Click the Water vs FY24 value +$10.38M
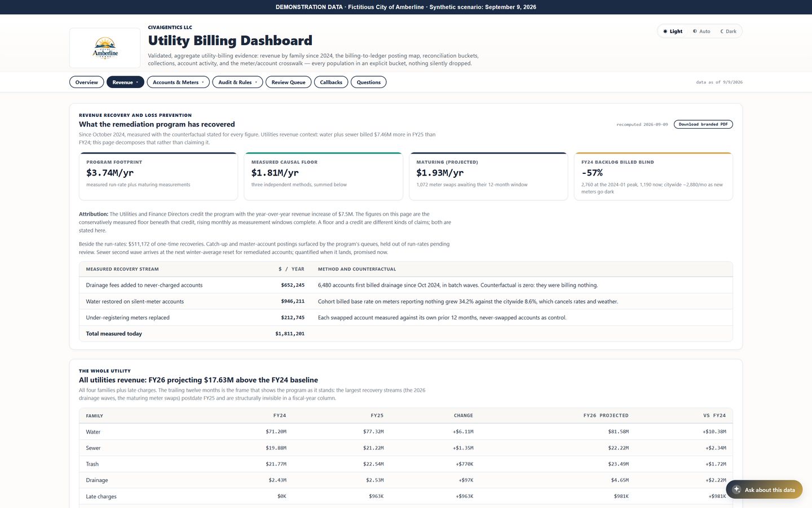 (714, 432)
